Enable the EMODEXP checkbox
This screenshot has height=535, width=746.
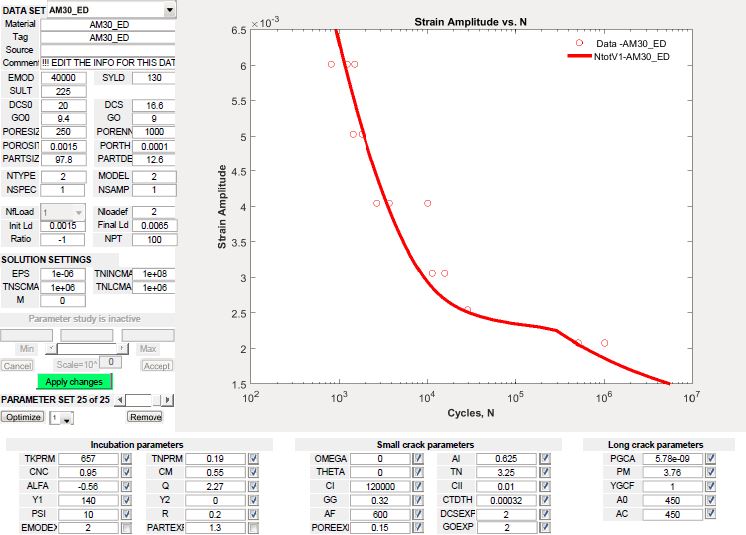125,528
